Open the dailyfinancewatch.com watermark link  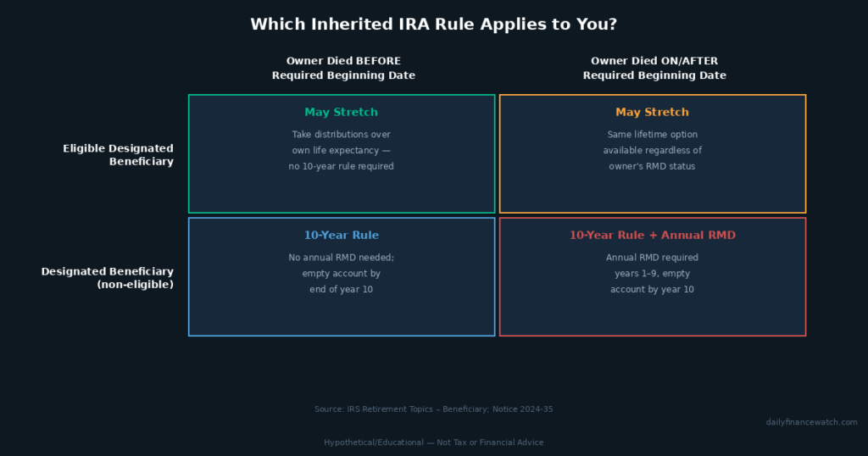811,422
